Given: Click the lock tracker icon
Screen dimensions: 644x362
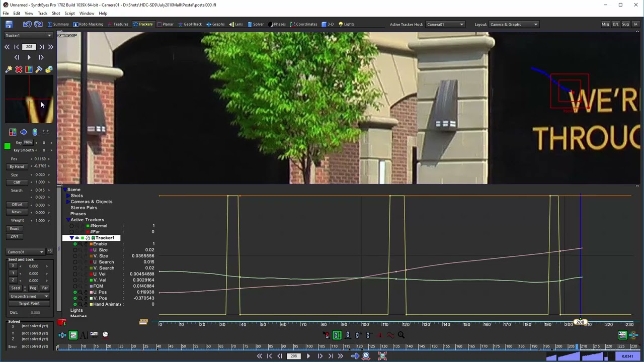Looking at the screenshot, I should pyautogui.click(x=49, y=69).
